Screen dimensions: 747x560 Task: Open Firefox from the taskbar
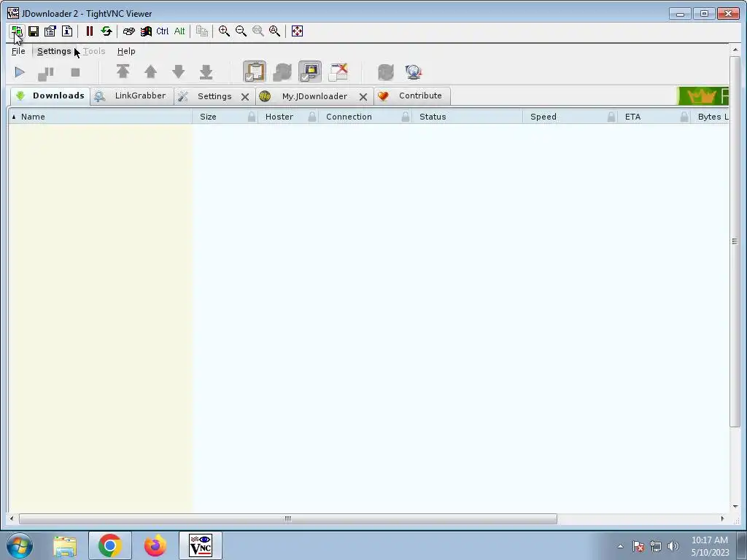point(155,545)
